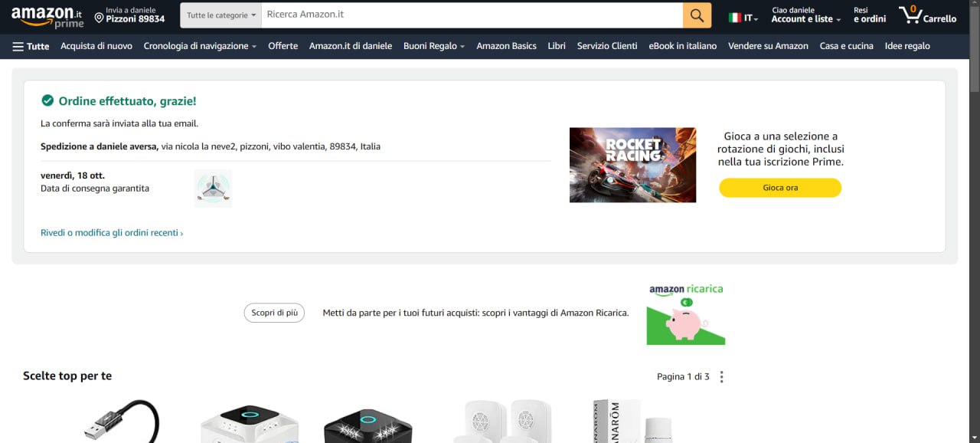Screen dimensions: 980x443
Task: Open Casa e cucina
Action: [x=846, y=46]
